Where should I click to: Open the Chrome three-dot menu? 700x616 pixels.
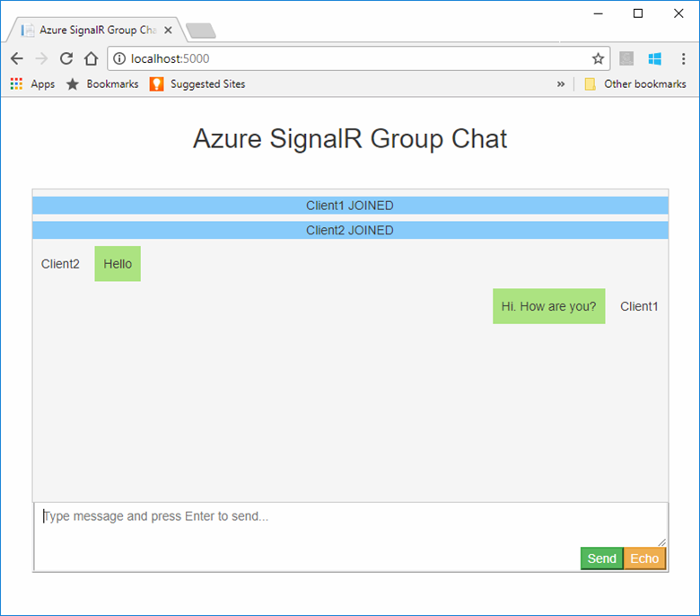point(682,58)
